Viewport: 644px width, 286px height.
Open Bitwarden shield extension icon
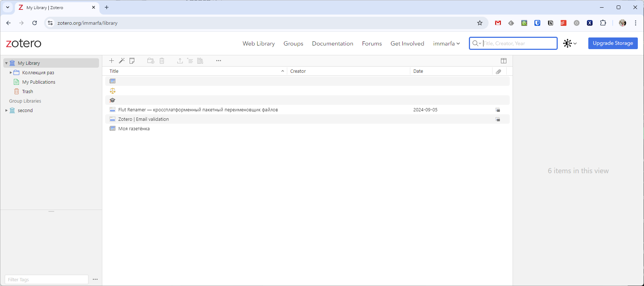(x=537, y=23)
